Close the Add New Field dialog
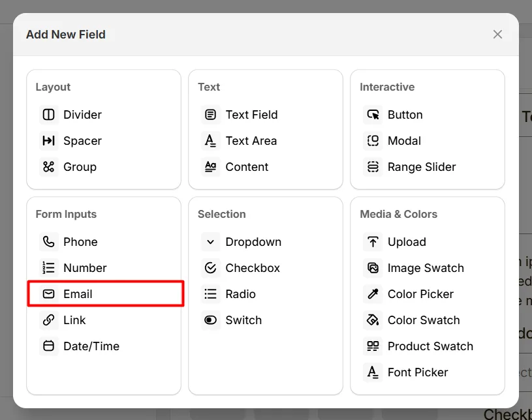This screenshot has height=420, width=532. point(497,34)
